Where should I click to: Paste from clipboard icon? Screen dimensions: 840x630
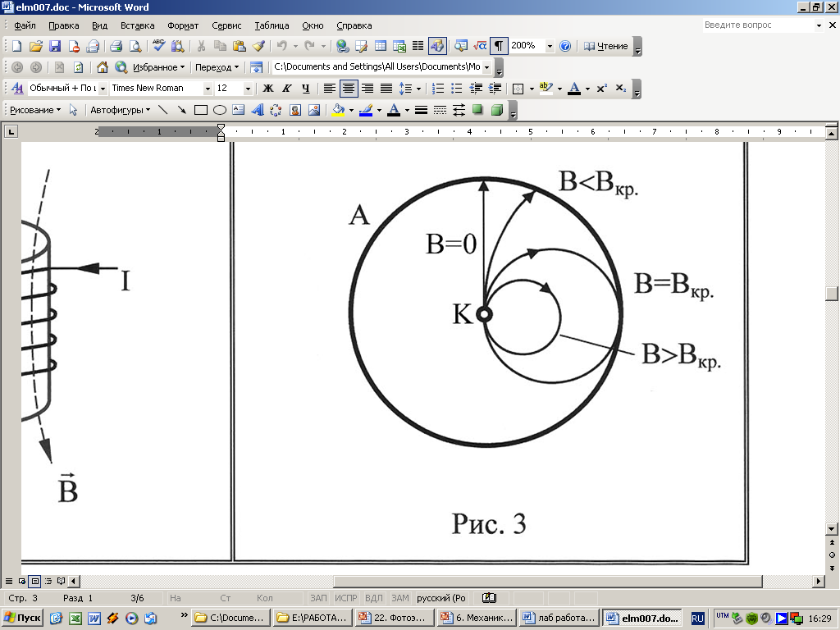[239, 46]
